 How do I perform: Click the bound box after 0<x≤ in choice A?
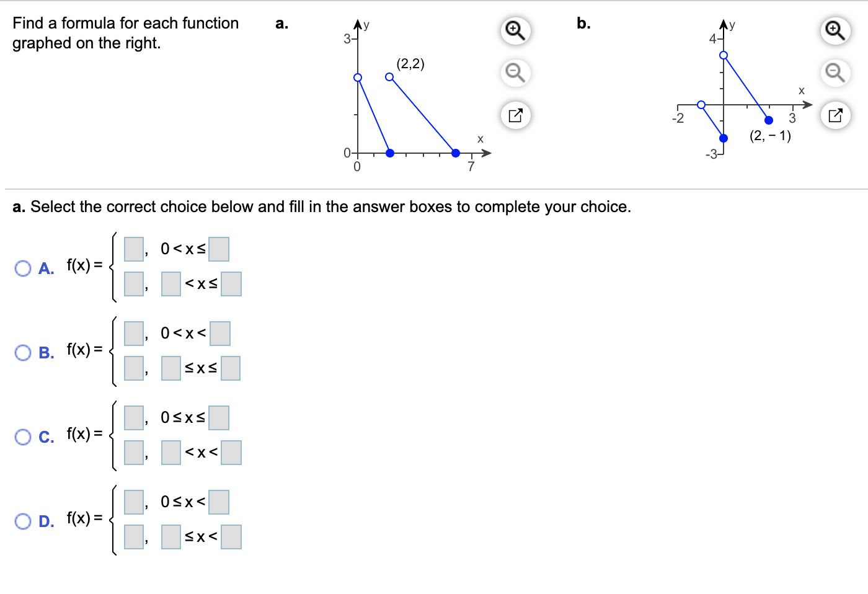[x=220, y=249]
